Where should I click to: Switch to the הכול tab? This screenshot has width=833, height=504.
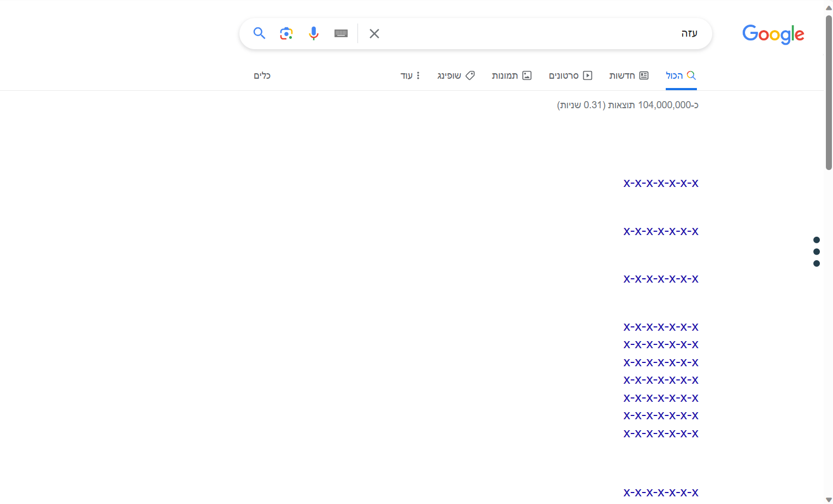pyautogui.click(x=681, y=75)
